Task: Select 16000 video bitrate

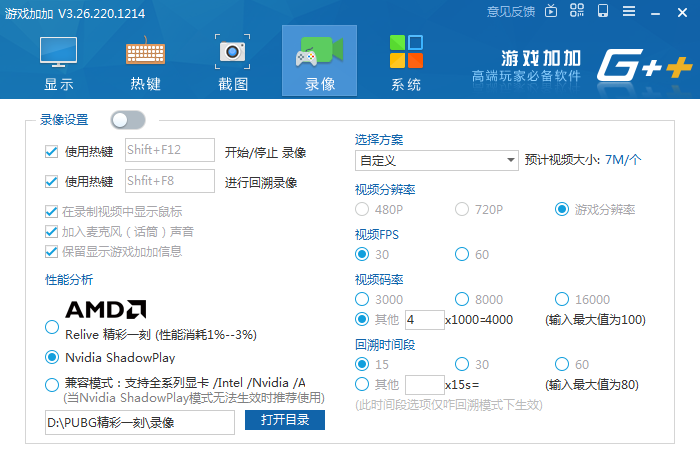Action: pos(562,300)
